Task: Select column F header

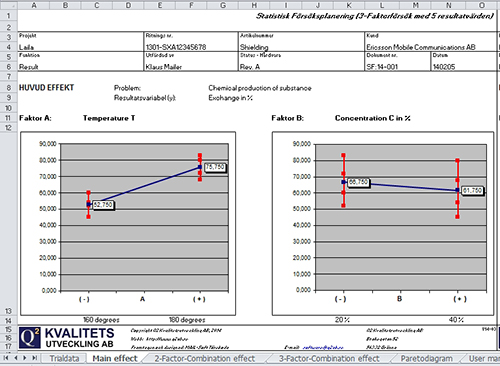Action: (x=191, y=5)
